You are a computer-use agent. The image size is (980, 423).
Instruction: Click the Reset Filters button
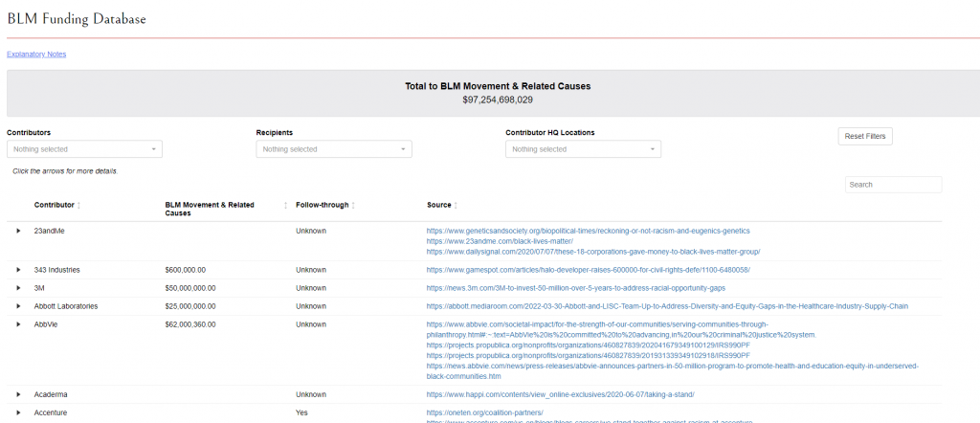(865, 136)
